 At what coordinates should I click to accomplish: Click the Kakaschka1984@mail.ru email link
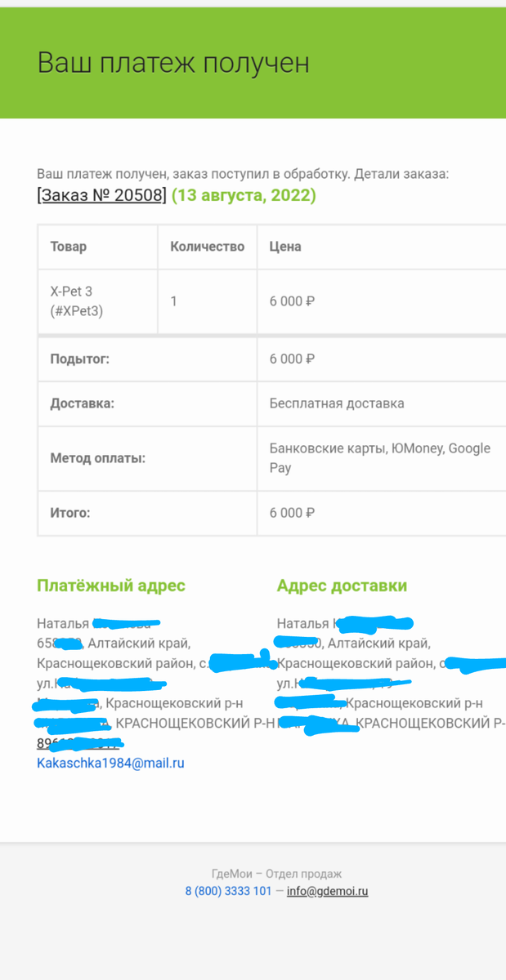(110, 763)
